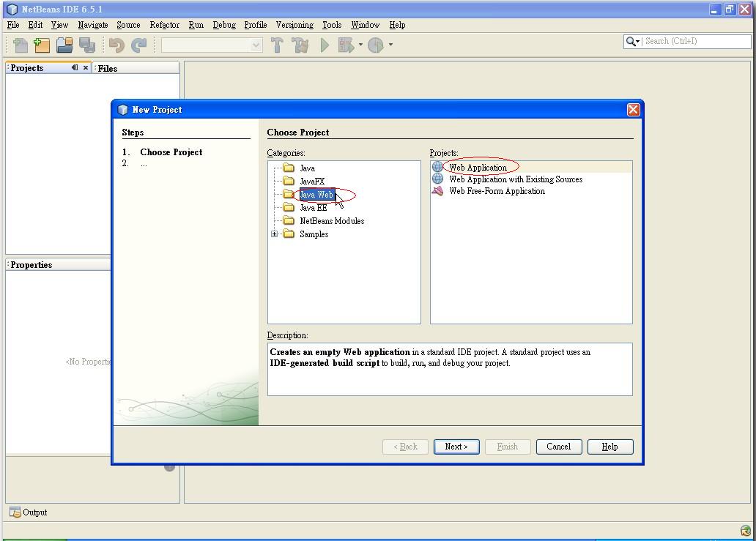Open the Help menu

tap(397, 25)
